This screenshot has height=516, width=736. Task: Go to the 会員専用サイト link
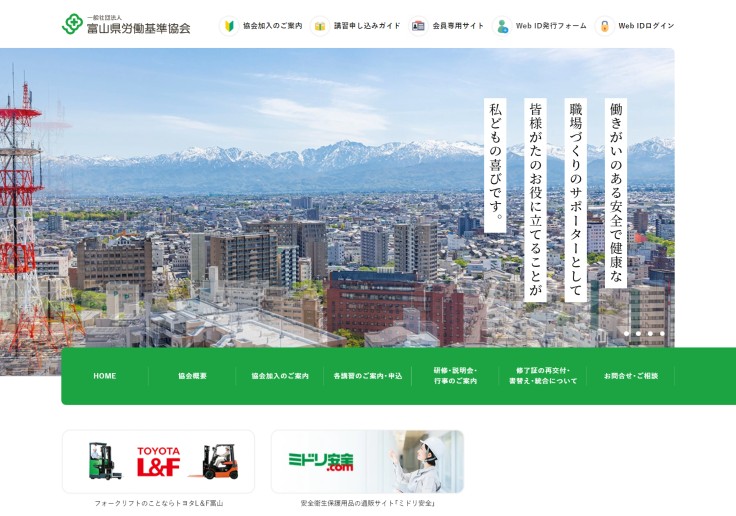458,26
